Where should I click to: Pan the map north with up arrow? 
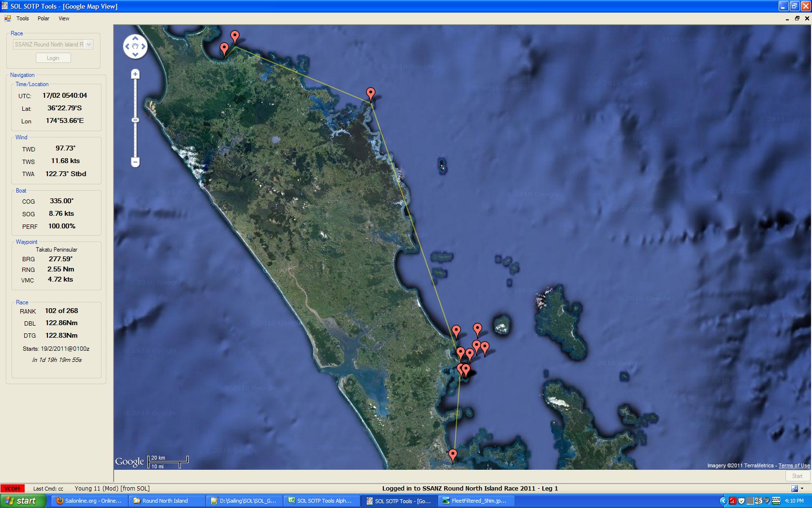tap(135, 38)
